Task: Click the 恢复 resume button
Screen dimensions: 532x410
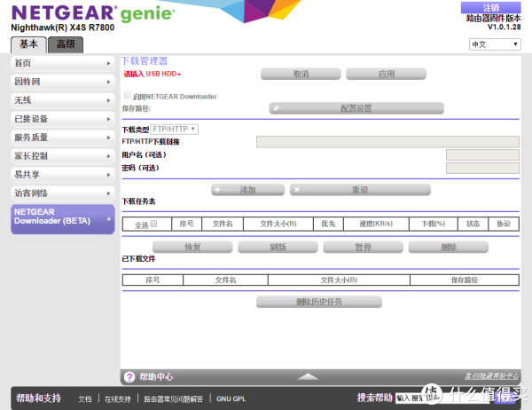Action: 192,247
